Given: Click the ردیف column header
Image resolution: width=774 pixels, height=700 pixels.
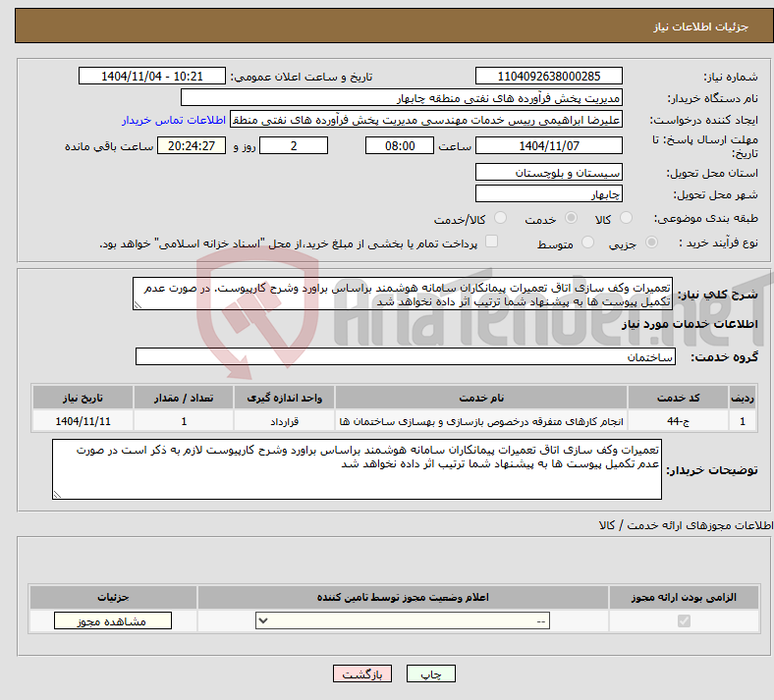Looking at the screenshot, I should [x=743, y=398].
